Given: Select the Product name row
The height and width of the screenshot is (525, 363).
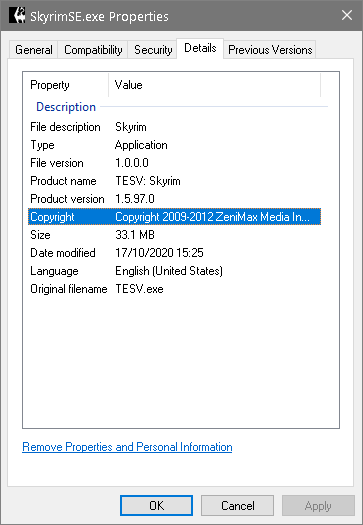Looking at the screenshot, I should click(x=174, y=181).
